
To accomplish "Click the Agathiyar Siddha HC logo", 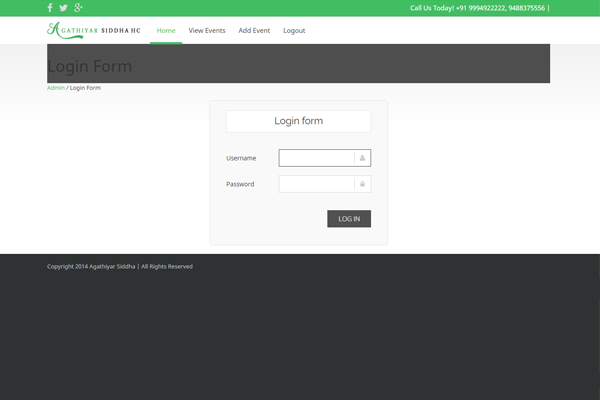I will 94,30.
